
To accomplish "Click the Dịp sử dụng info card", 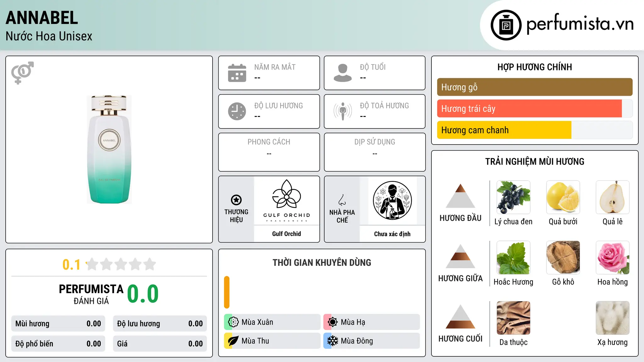I will pos(375,152).
